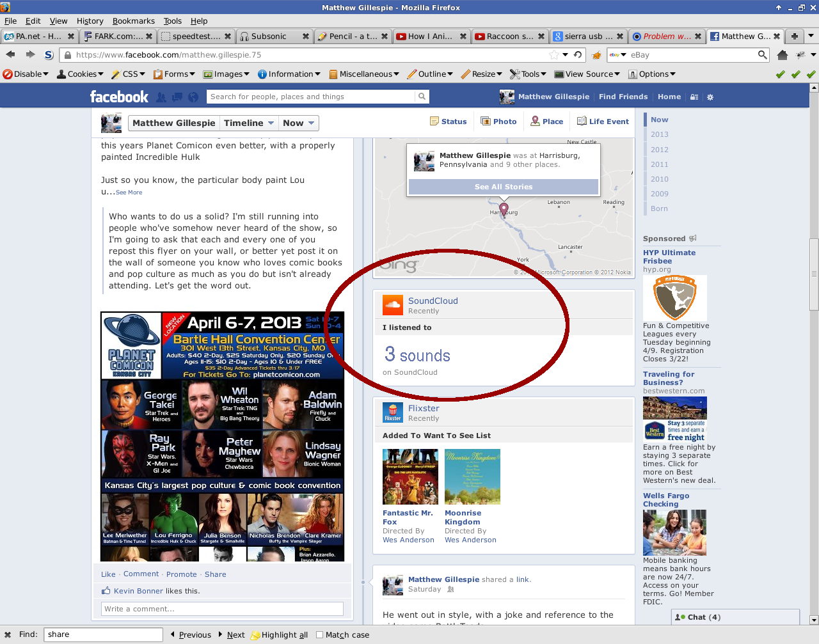Image resolution: width=819 pixels, height=644 pixels.
Task: Click the map pin at Harrisburg
Action: point(504,209)
